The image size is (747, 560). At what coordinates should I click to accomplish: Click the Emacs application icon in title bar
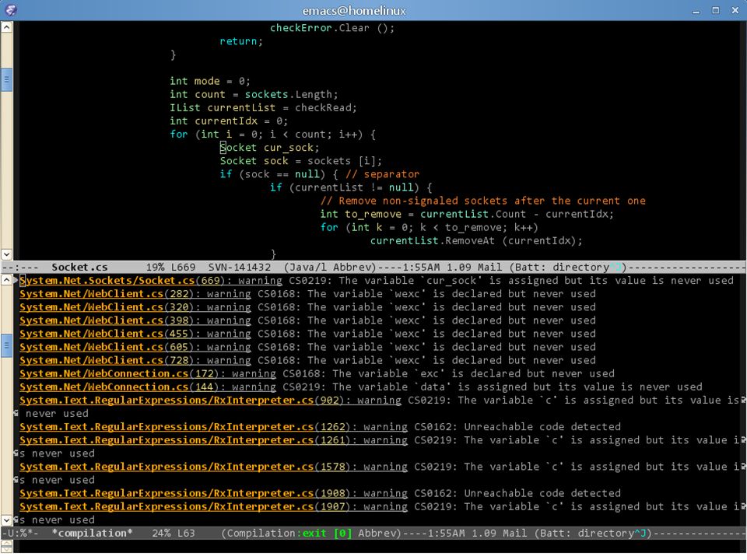(10, 9)
